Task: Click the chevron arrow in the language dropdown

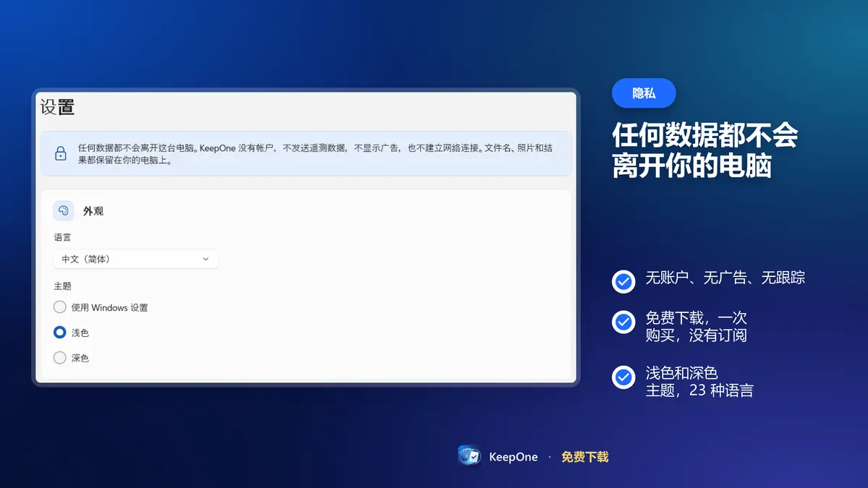Action: (205, 259)
